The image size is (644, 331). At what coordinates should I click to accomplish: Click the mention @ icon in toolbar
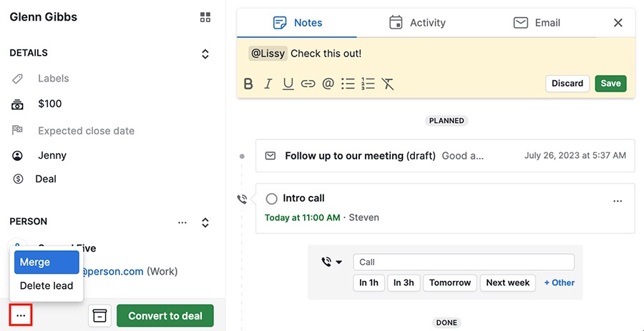[328, 84]
